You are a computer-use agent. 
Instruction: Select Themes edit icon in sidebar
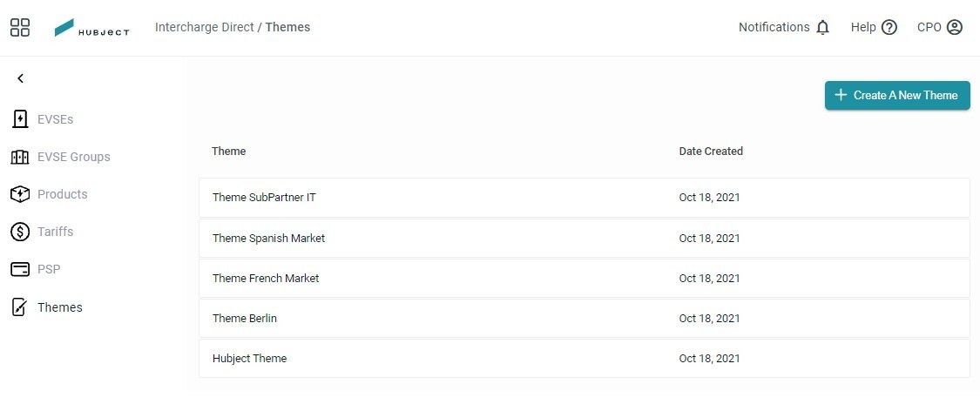tap(20, 307)
